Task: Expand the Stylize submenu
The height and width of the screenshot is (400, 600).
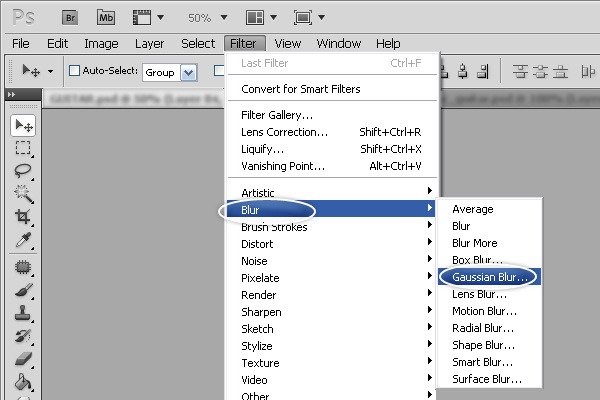Action: pos(332,346)
